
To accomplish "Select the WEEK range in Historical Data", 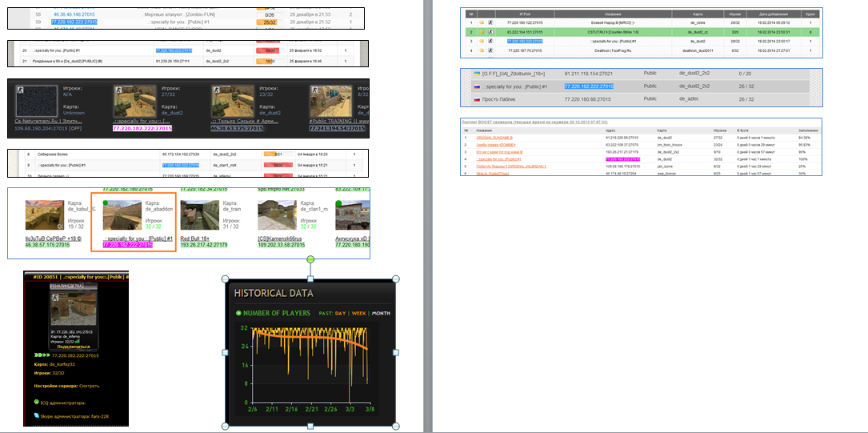I will pyautogui.click(x=359, y=314).
